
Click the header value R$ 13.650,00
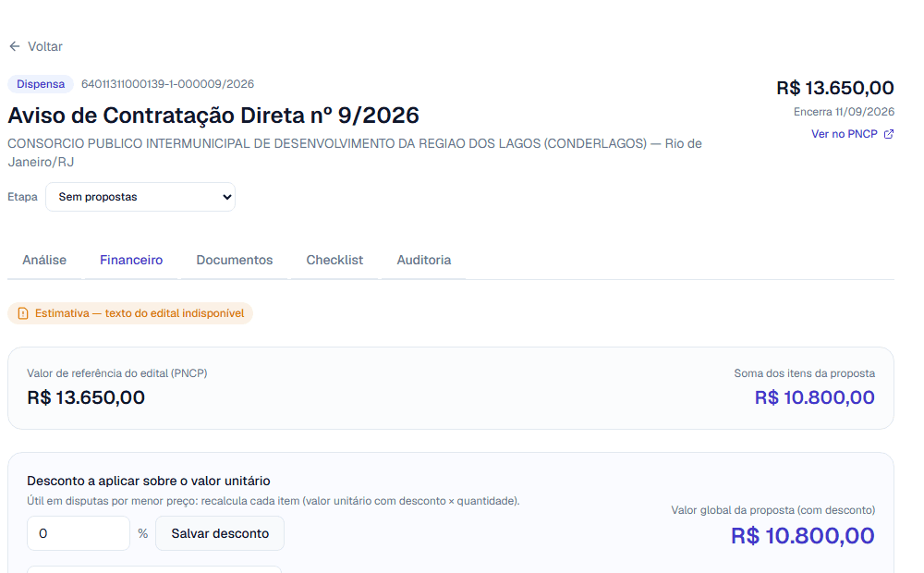(x=835, y=88)
